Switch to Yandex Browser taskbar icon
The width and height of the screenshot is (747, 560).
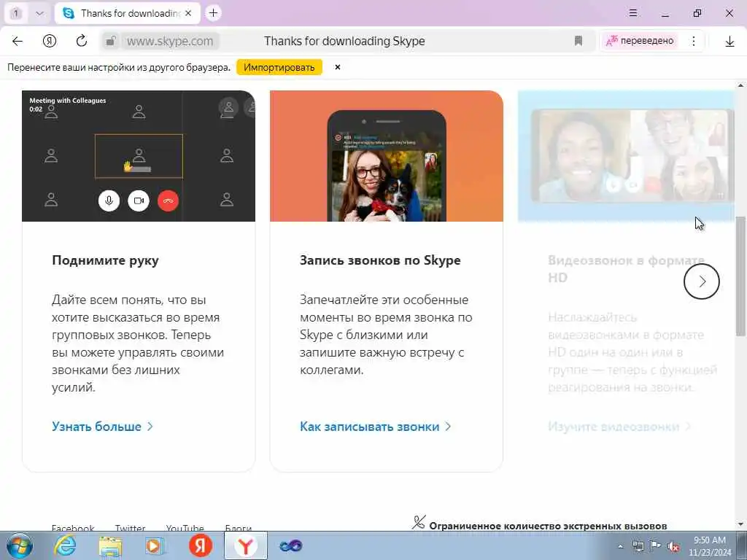pos(245,545)
